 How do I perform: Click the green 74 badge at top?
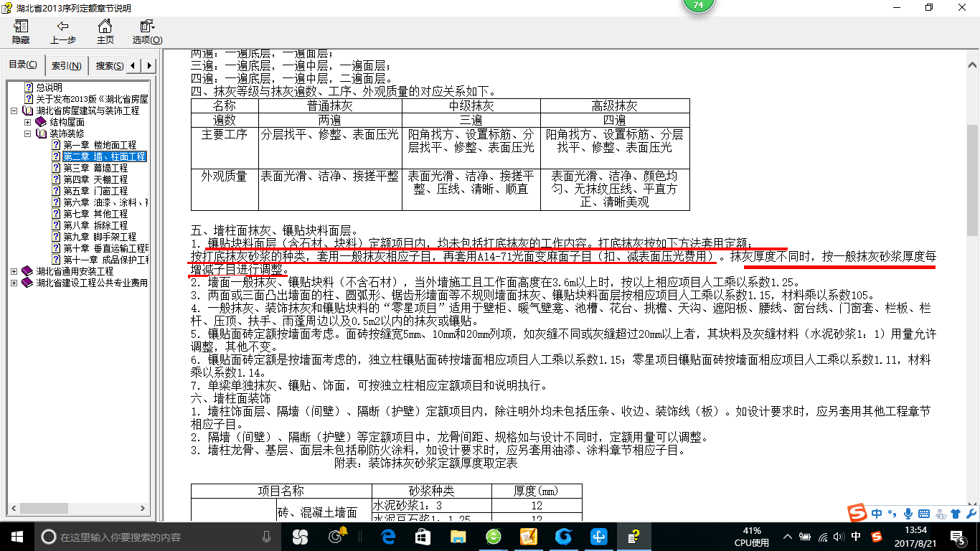coord(698,4)
